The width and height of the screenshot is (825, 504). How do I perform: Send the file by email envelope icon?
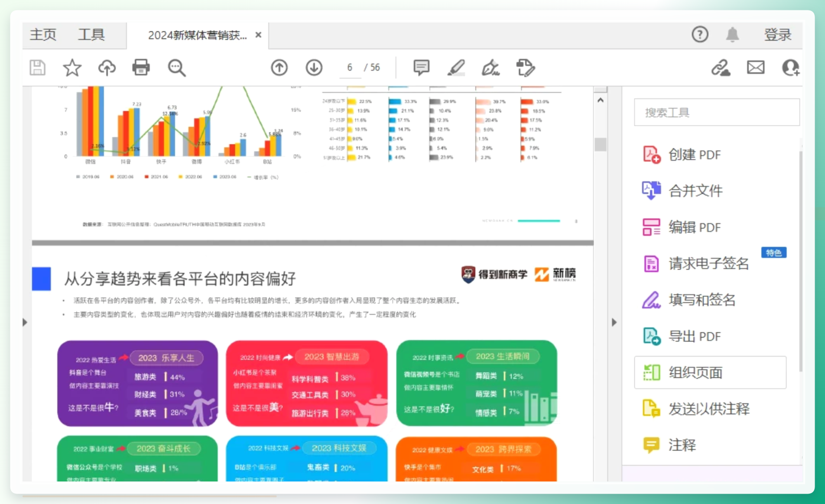click(756, 68)
